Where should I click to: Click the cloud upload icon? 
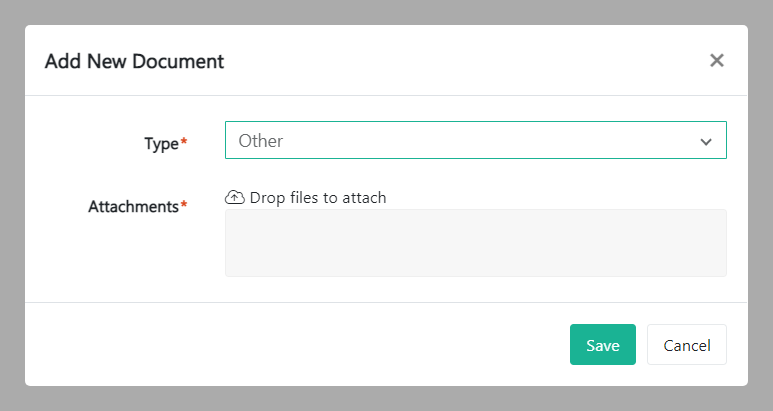(235, 197)
